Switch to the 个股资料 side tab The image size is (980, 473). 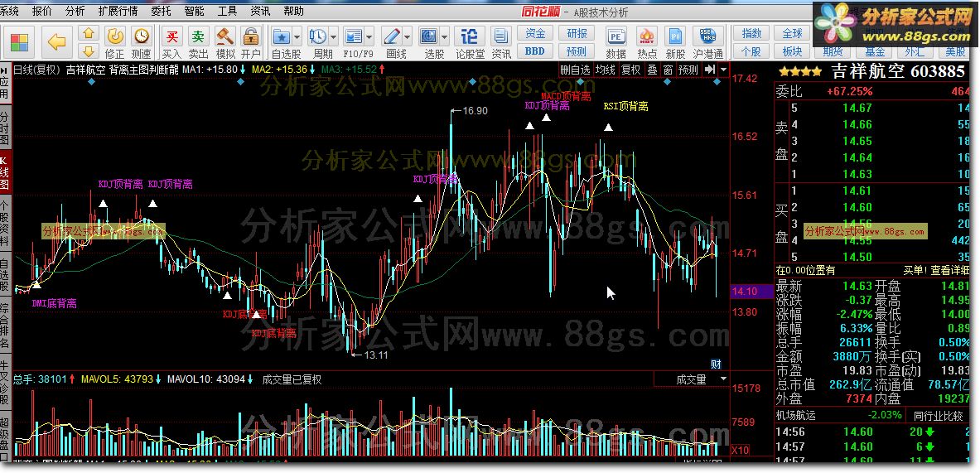[5, 223]
